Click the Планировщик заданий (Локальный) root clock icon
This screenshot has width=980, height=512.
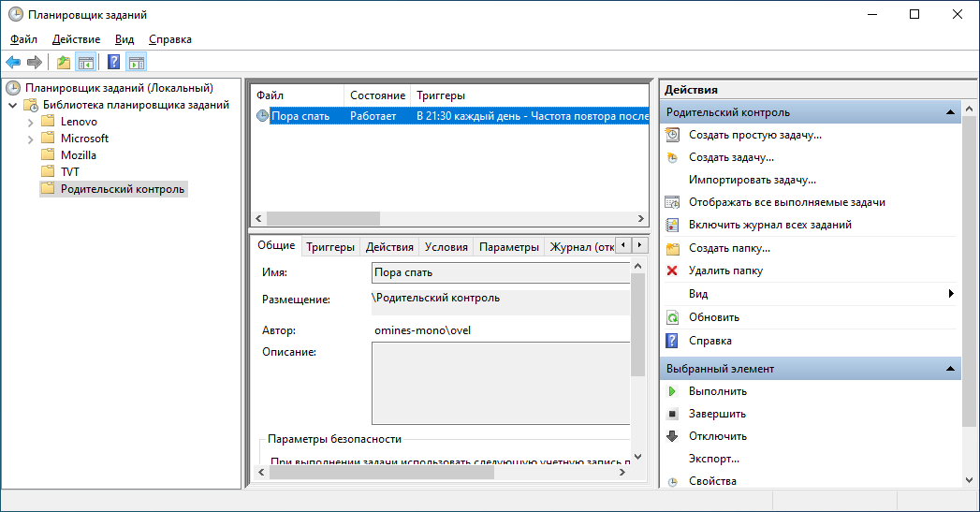[x=13, y=88]
